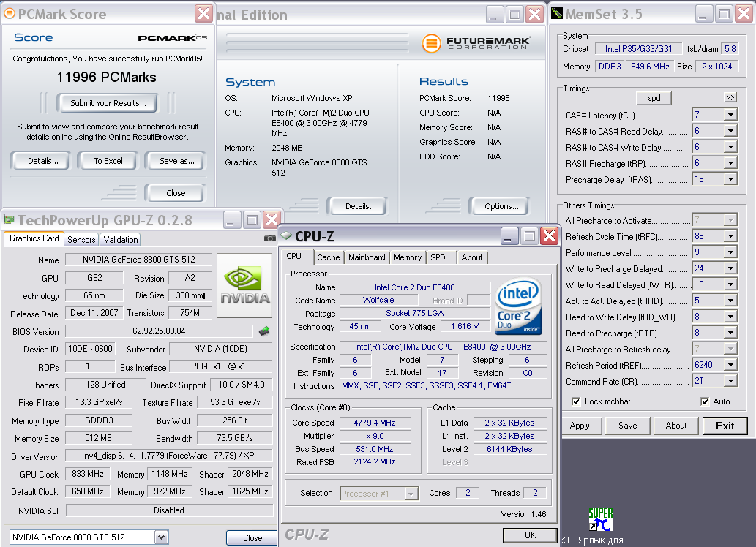The width and height of the screenshot is (756, 547).
Task: Open the Performance Level dropdown
Action: [730, 252]
